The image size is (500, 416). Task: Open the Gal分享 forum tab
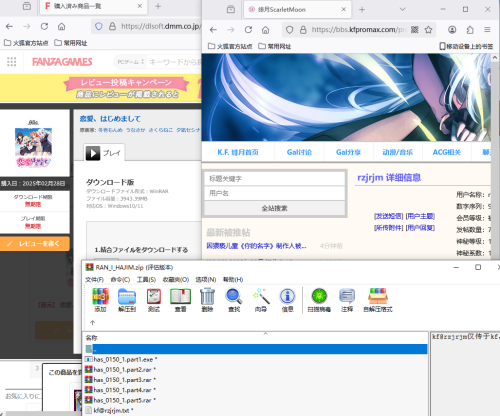[348, 152]
